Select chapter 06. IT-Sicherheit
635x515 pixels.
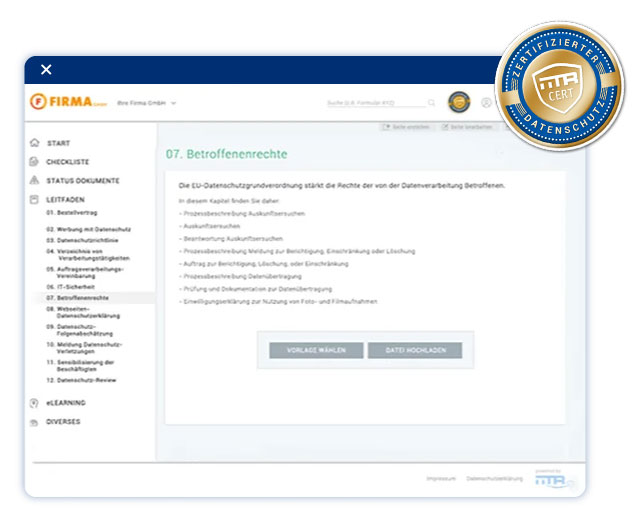[70, 287]
